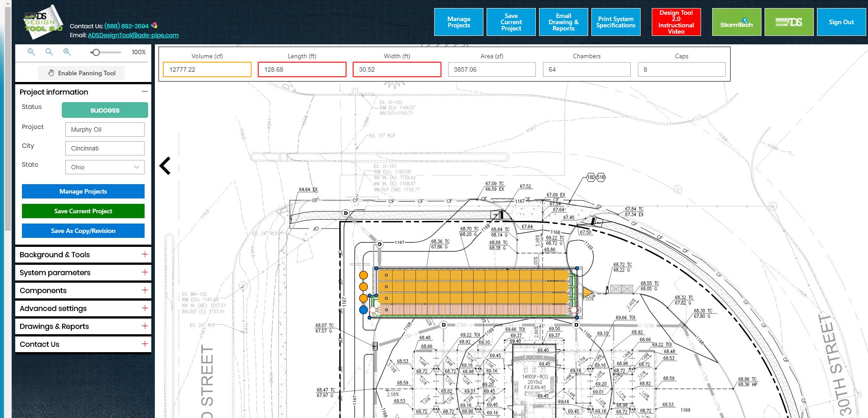Image resolution: width=868 pixels, height=418 pixels.
Task: Click the City input field
Action: [x=105, y=148]
